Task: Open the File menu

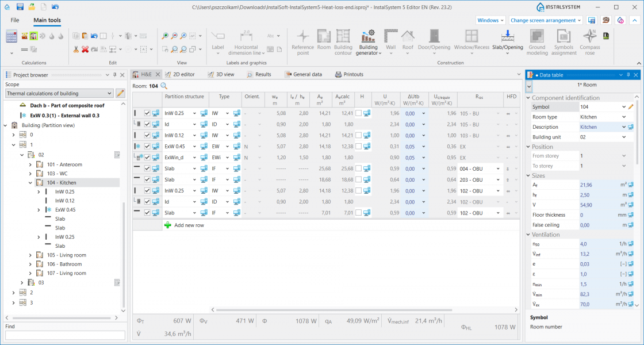Action: [x=15, y=20]
